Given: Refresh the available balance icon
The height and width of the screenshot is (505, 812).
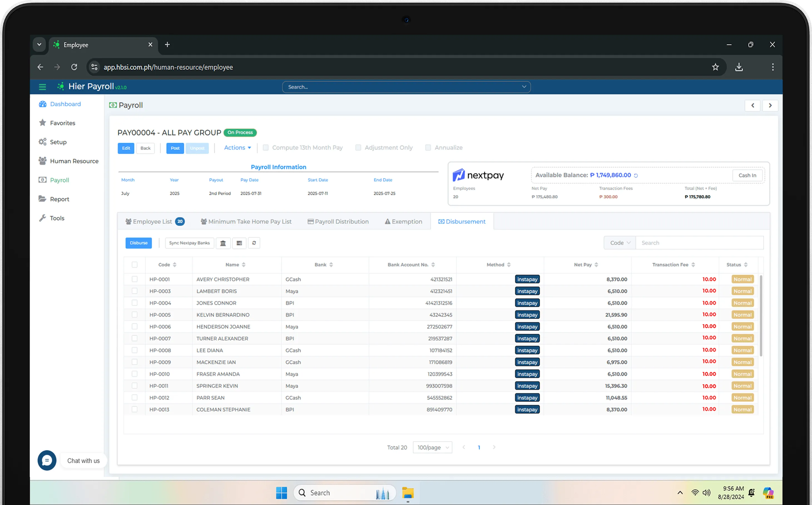Looking at the screenshot, I should point(636,175).
